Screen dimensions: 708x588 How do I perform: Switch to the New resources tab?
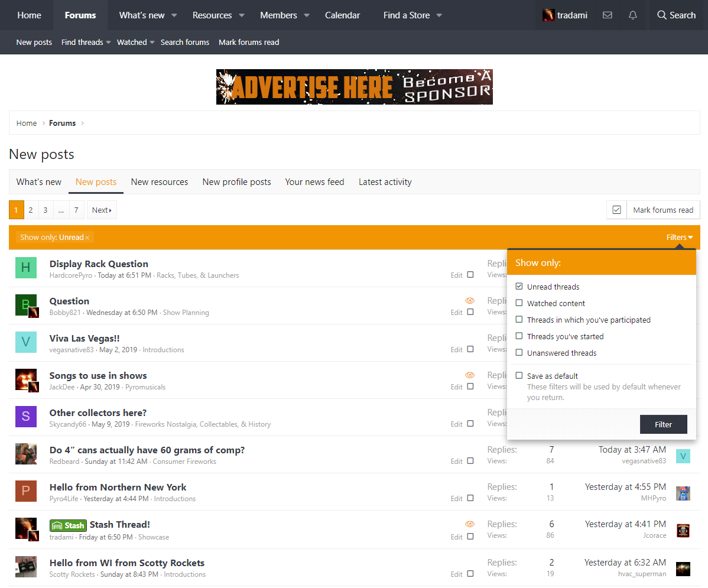click(160, 182)
